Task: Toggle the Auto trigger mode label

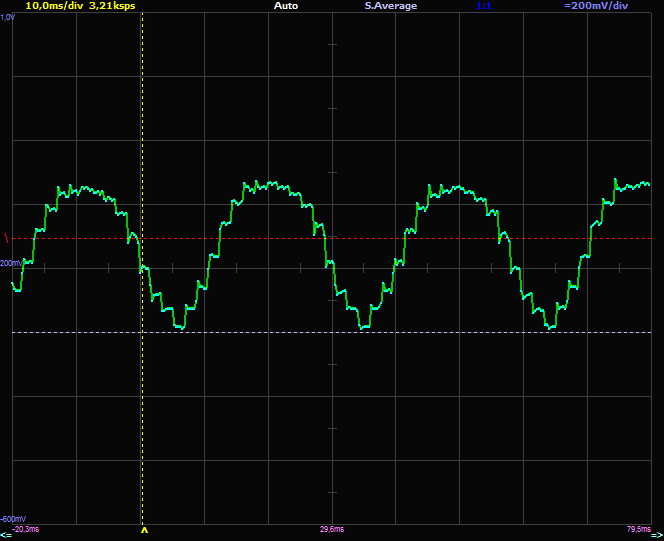Action: coord(285,6)
